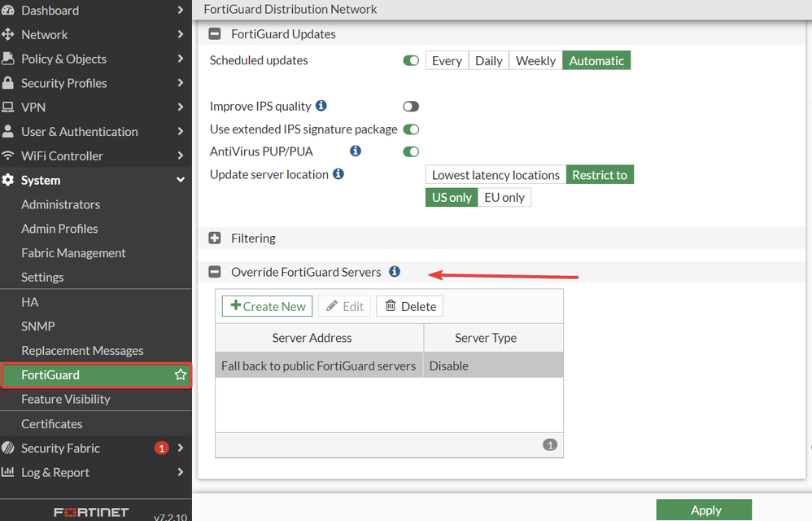Click the table row count badge
The image size is (812, 521).
coord(550,444)
